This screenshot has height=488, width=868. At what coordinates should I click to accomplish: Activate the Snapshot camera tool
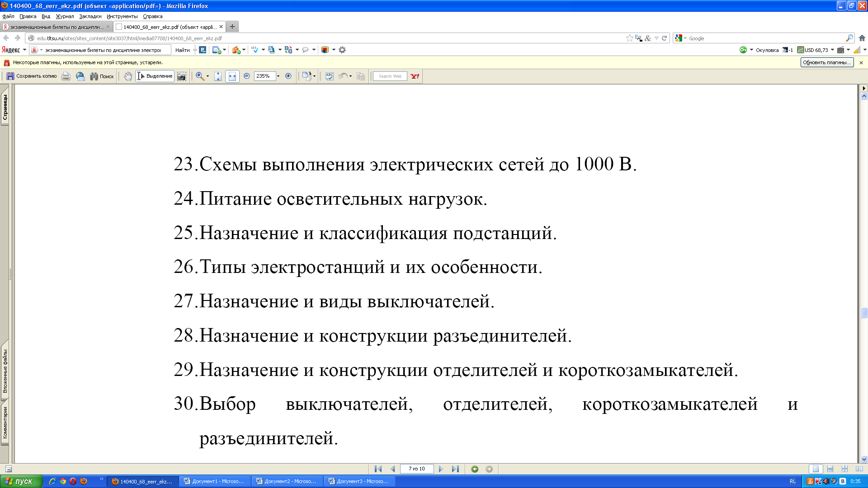[182, 76]
